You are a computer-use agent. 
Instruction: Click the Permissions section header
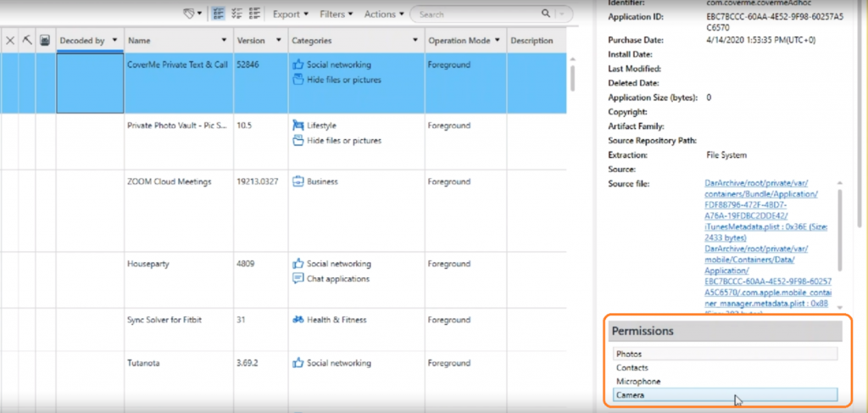pos(726,331)
